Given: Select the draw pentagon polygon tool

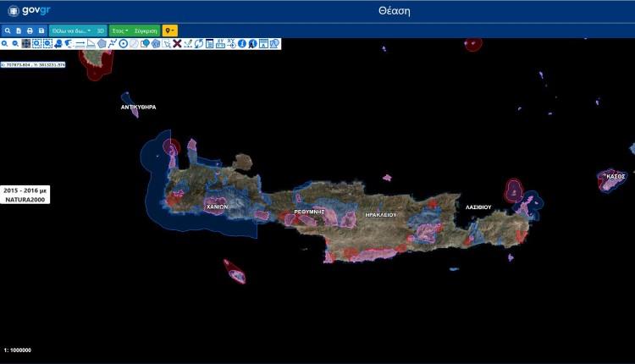Looking at the screenshot, I should coord(102,43).
